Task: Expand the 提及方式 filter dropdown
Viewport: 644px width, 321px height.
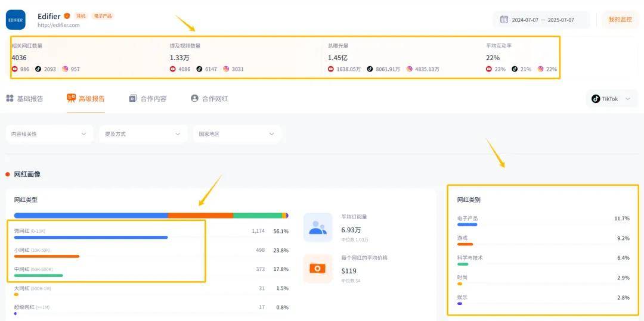Action: tap(143, 134)
